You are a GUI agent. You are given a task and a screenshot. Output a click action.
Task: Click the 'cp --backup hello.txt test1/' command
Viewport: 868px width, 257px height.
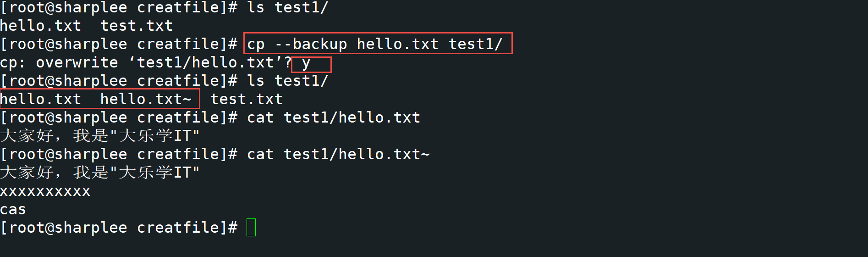point(375,44)
